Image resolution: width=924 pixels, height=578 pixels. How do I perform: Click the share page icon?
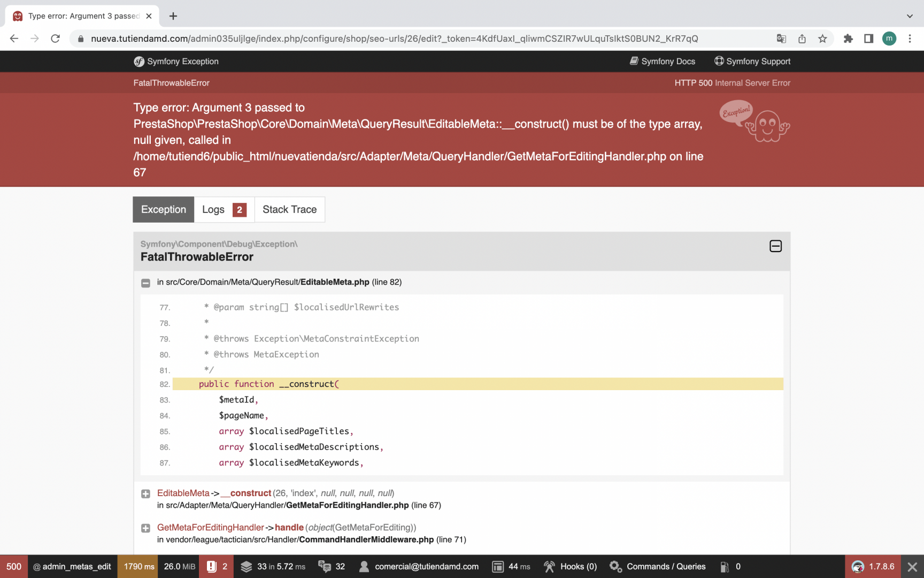pos(802,39)
